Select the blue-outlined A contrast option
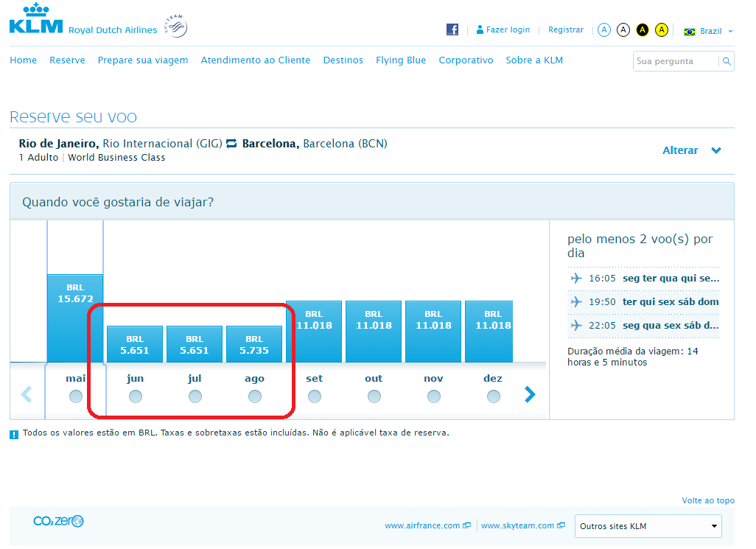756x549 pixels. click(604, 30)
